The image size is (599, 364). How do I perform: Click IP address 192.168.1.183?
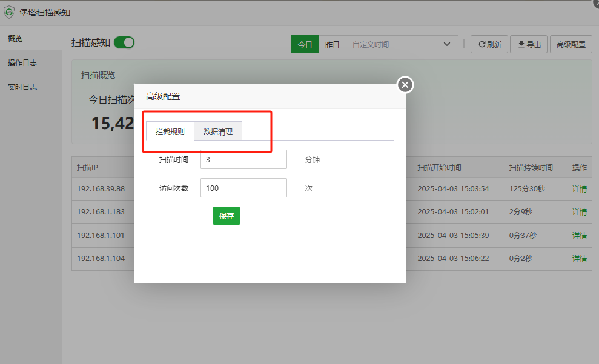[101, 211]
